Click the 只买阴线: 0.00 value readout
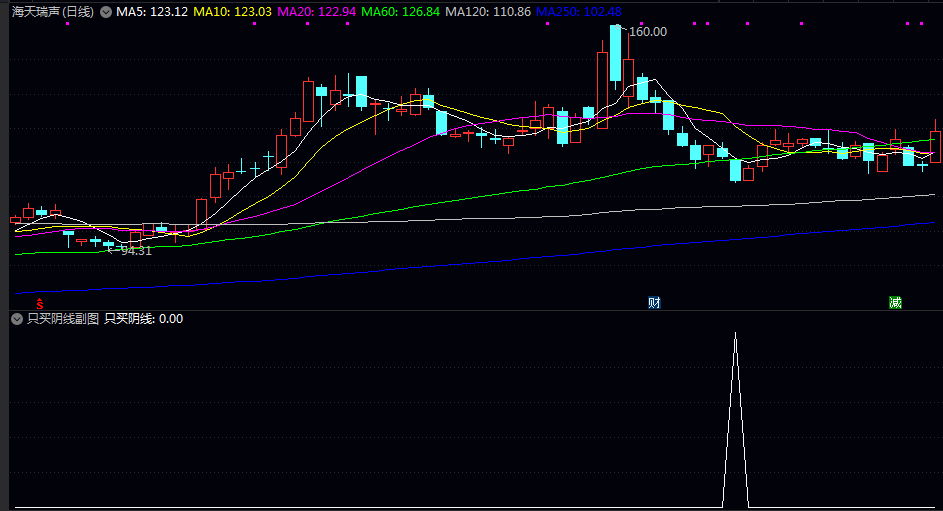This screenshot has height=511, width=943. [144, 319]
